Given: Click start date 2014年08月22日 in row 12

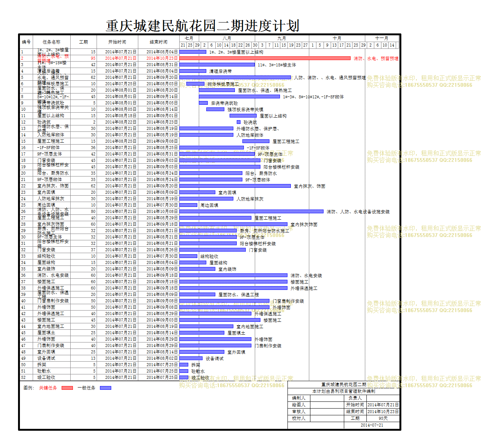Looking at the screenshot, I should [121, 122].
